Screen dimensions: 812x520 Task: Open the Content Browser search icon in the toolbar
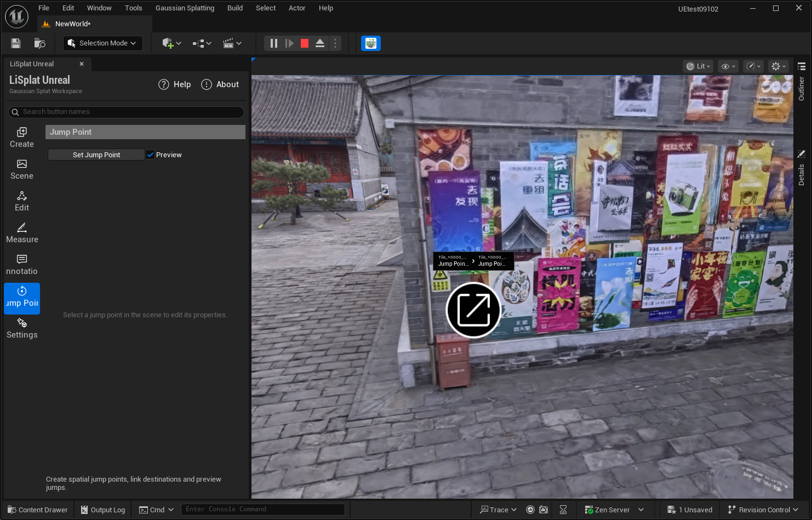(x=39, y=43)
